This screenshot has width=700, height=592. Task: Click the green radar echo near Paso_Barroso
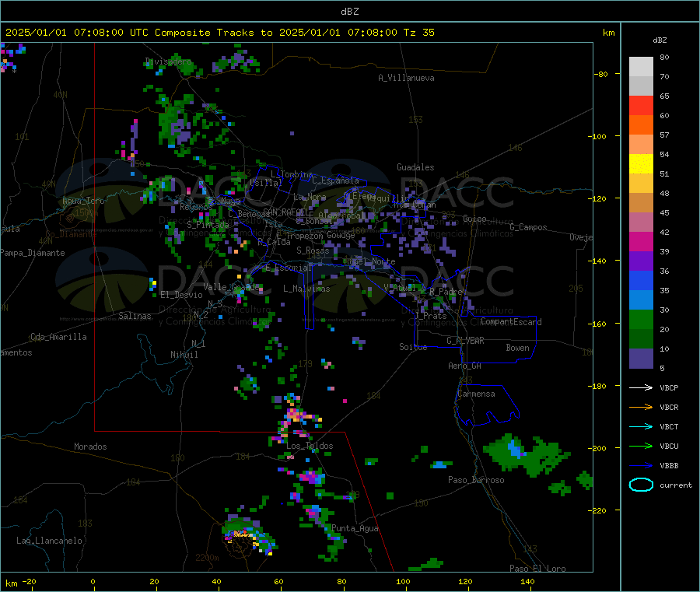tap(527, 454)
